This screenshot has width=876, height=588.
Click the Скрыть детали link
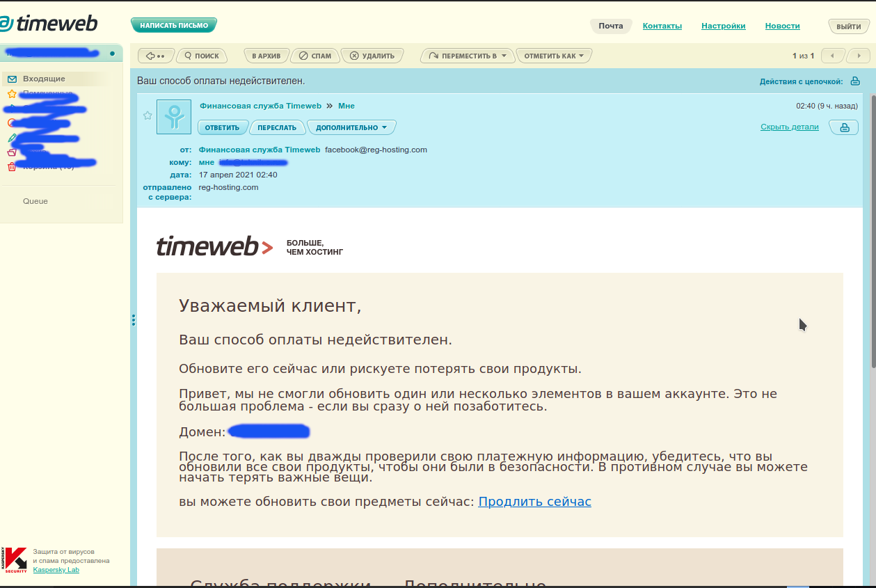[790, 127]
